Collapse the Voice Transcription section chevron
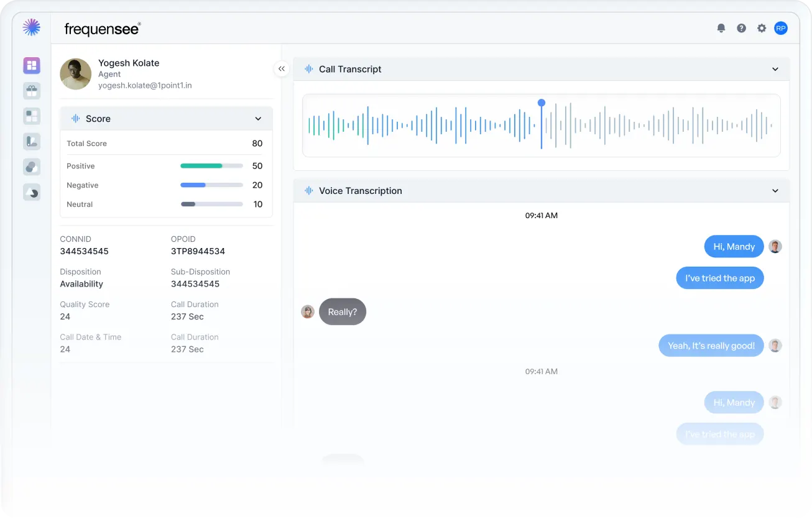 tap(775, 191)
